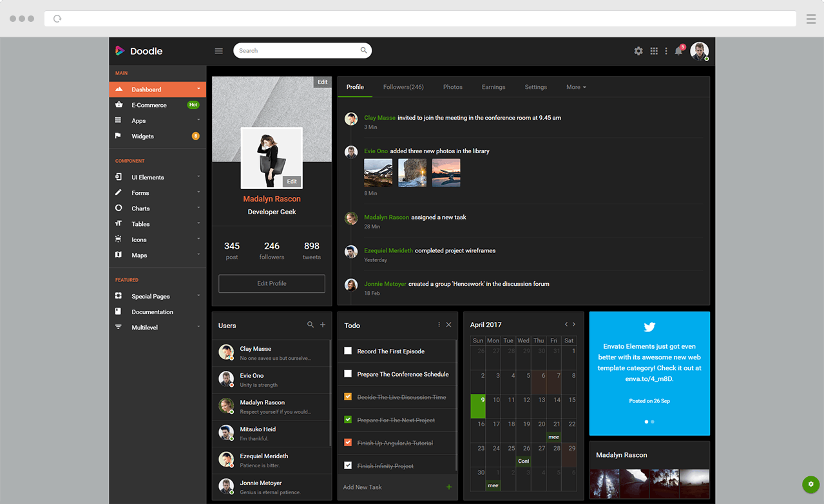Expand the Dashboard sidebar menu
This screenshot has width=824, height=504.
(158, 89)
